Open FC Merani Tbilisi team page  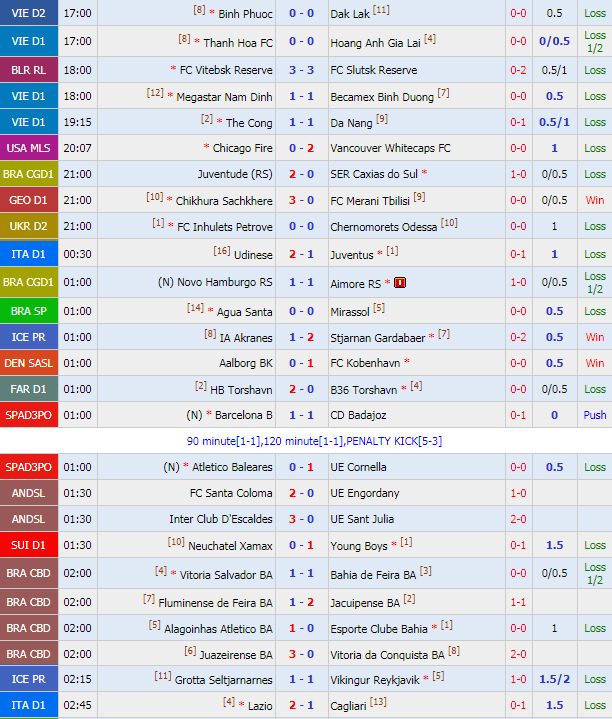[x=369, y=201]
